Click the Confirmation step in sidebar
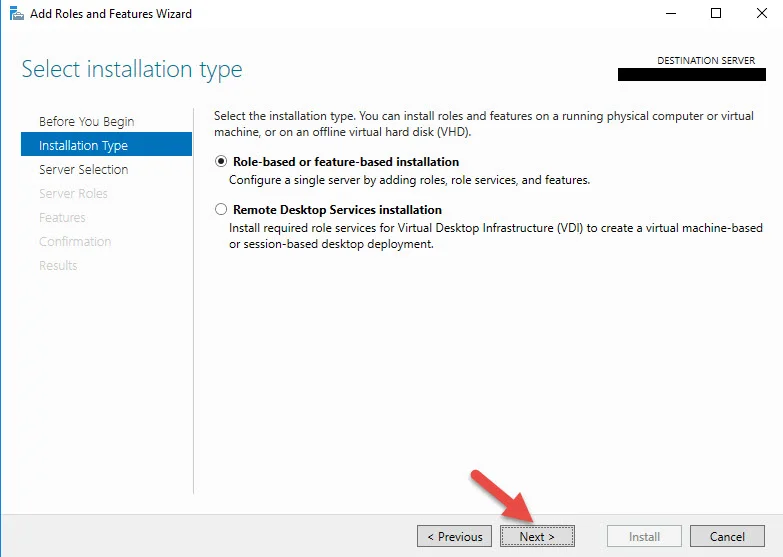 click(x=75, y=241)
